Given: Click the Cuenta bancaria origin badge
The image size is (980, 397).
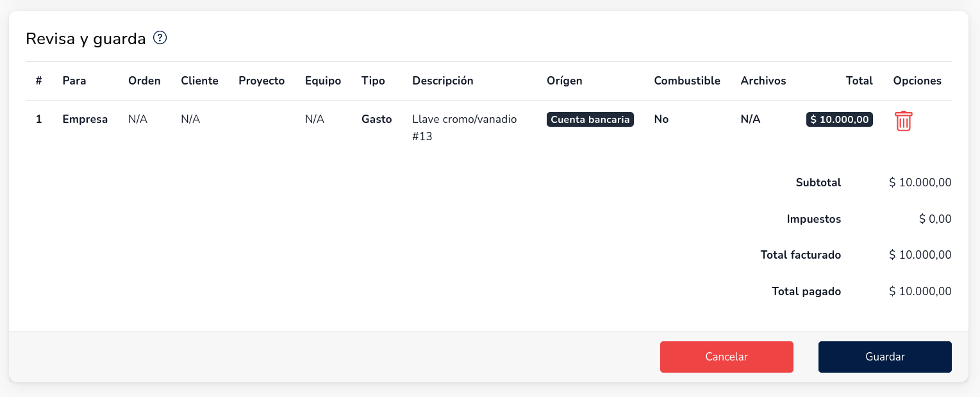Looking at the screenshot, I should 590,120.
